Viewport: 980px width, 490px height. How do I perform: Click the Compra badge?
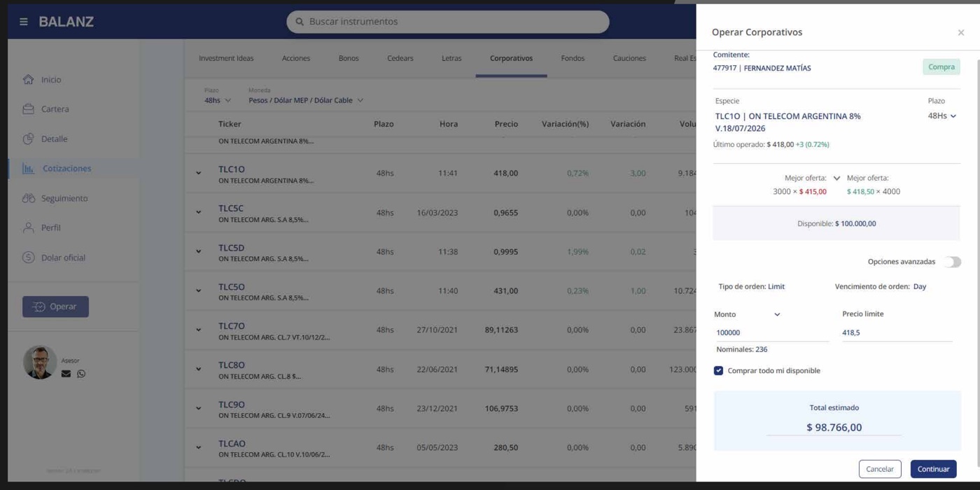click(x=941, y=66)
